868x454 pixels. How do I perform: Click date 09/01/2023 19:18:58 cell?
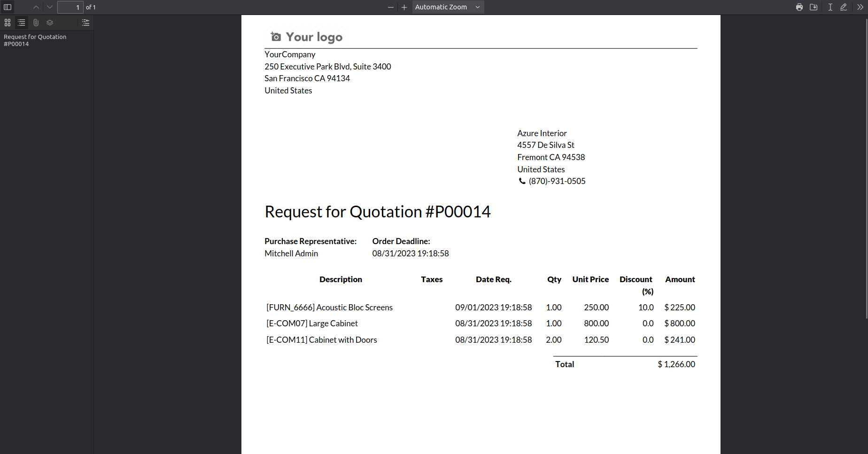pos(493,308)
